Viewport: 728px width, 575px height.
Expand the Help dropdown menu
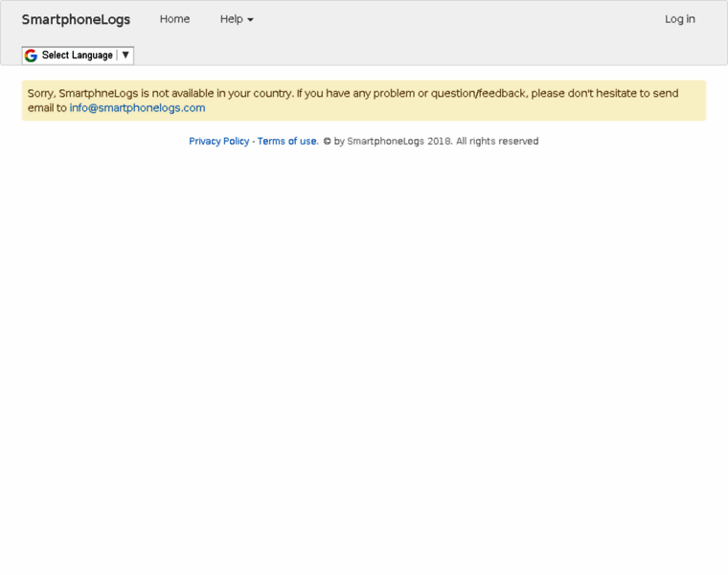tap(237, 19)
